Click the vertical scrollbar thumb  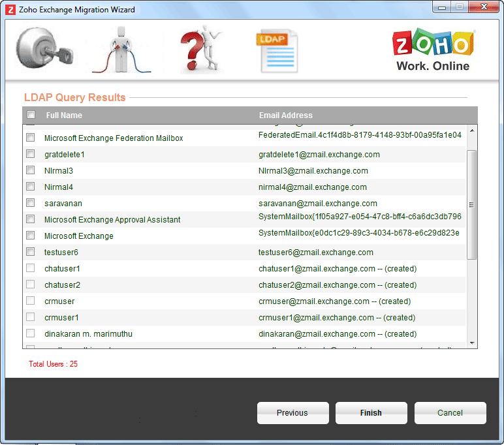point(472,204)
